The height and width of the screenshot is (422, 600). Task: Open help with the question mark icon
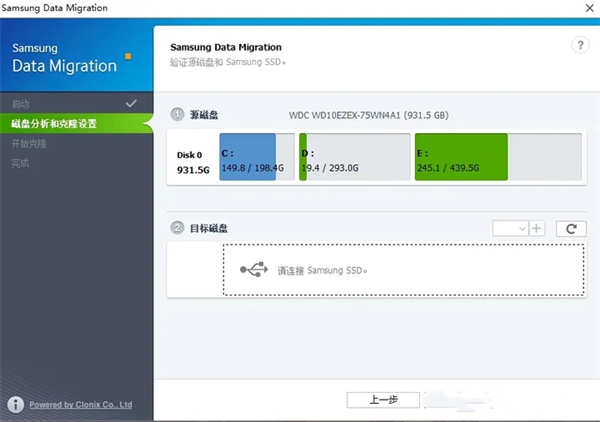pyautogui.click(x=580, y=46)
